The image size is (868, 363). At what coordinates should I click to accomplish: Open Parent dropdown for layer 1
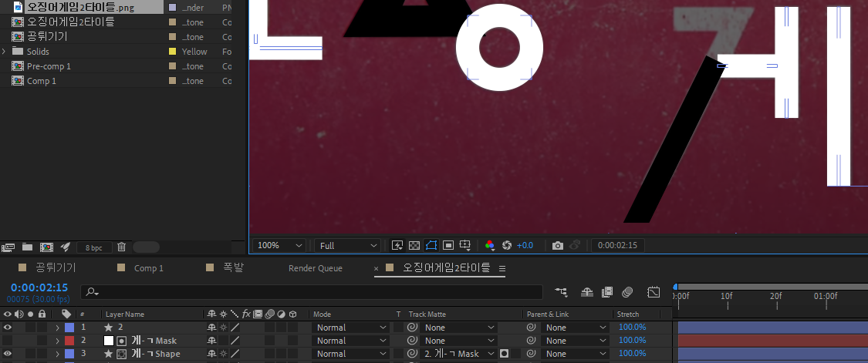click(576, 328)
